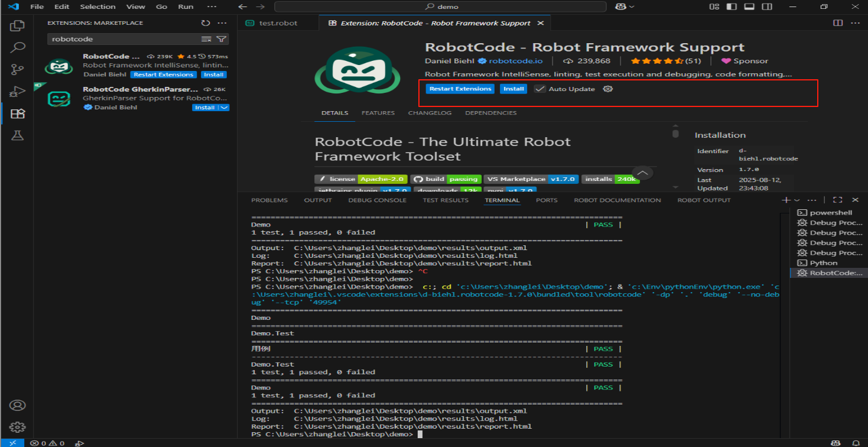This screenshot has width=868, height=447.
Task: Open the Run and Debug view
Action: click(x=18, y=92)
